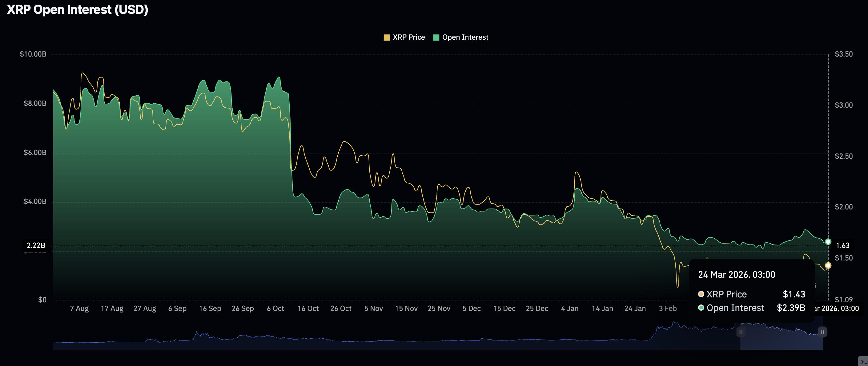Click the XRP Open Interest (USD) chart title

click(x=78, y=10)
